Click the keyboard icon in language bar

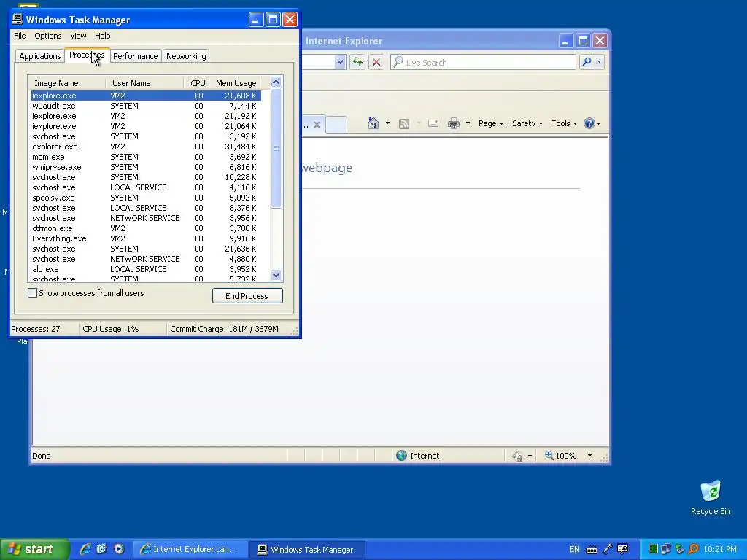(x=591, y=550)
